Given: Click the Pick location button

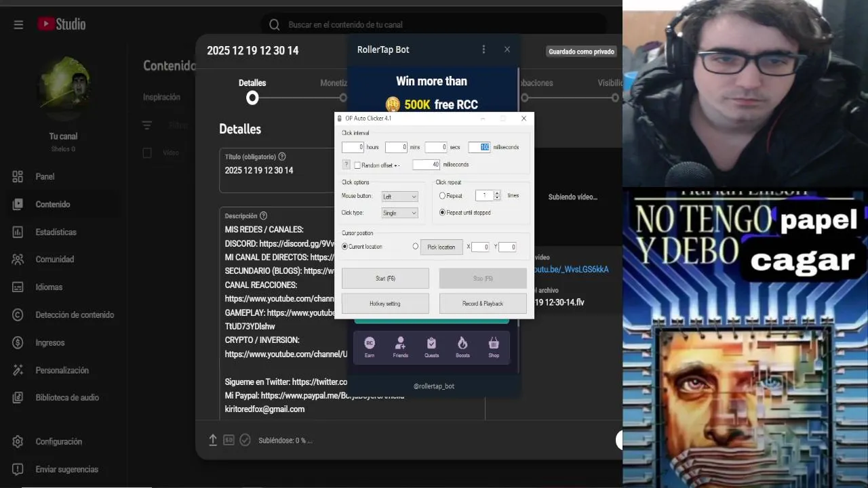Looking at the screenshot, I should pos(441,247).
